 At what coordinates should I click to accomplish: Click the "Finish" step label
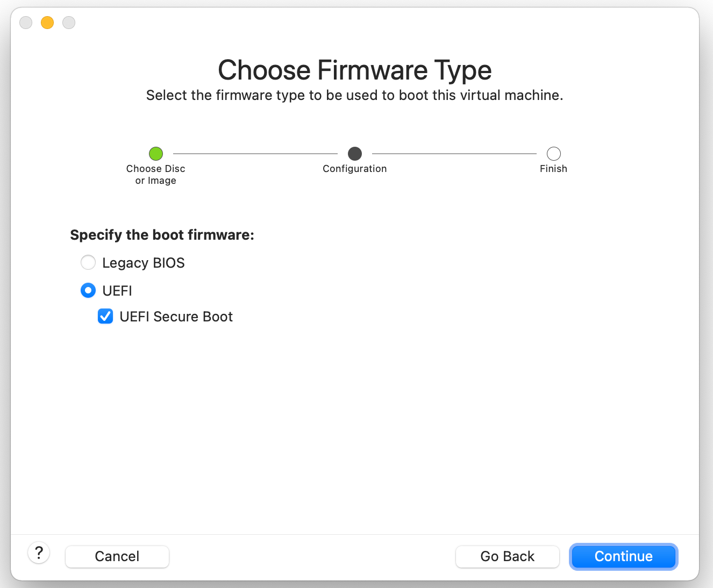553,169
